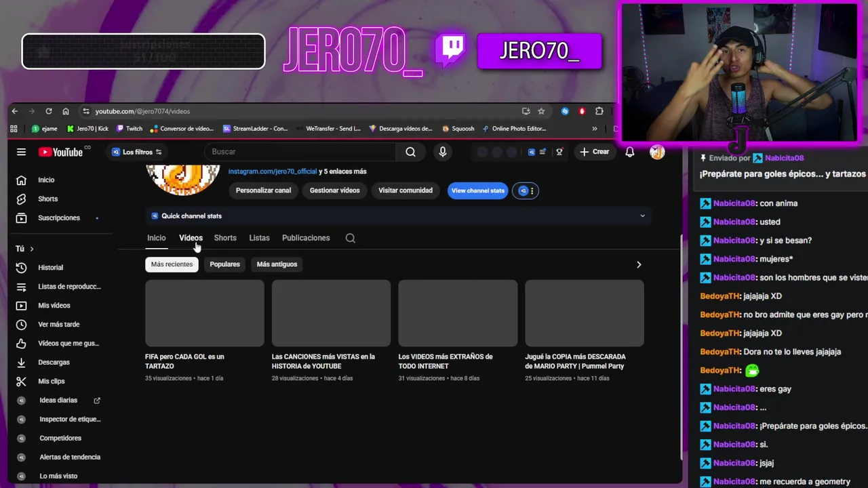Open Mis vídeos in the sidebar
Screen dimensions: 868x488
54,306
